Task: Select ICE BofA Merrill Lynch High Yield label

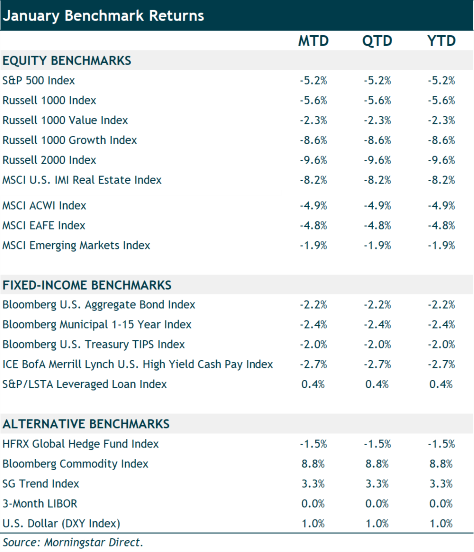Action: (138, 364)
